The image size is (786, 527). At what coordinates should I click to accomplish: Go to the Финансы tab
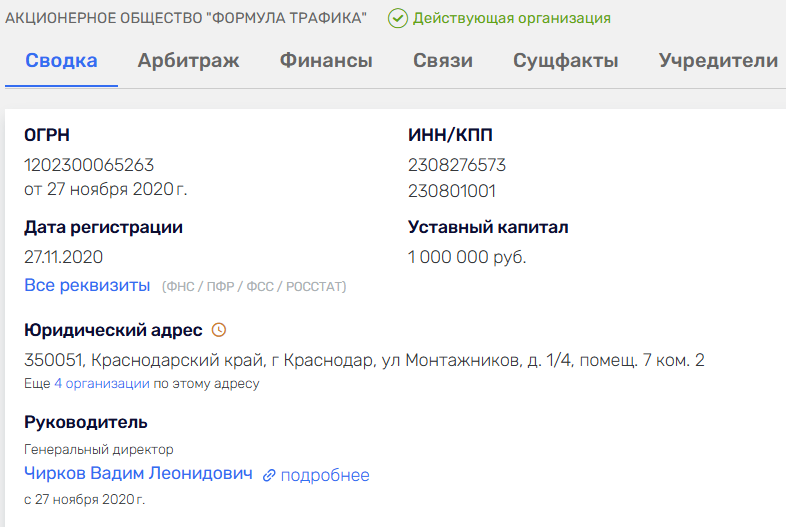[326, 61]
